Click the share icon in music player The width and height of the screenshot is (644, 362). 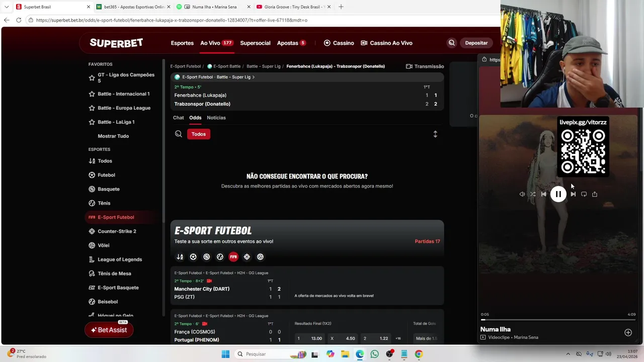point(595,194)
